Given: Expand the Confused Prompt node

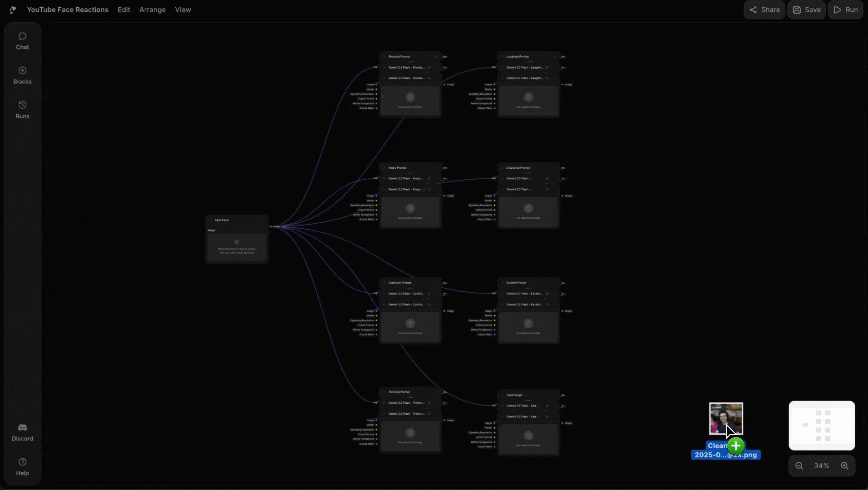Looking at the screenshot, I should coord(384,283).
